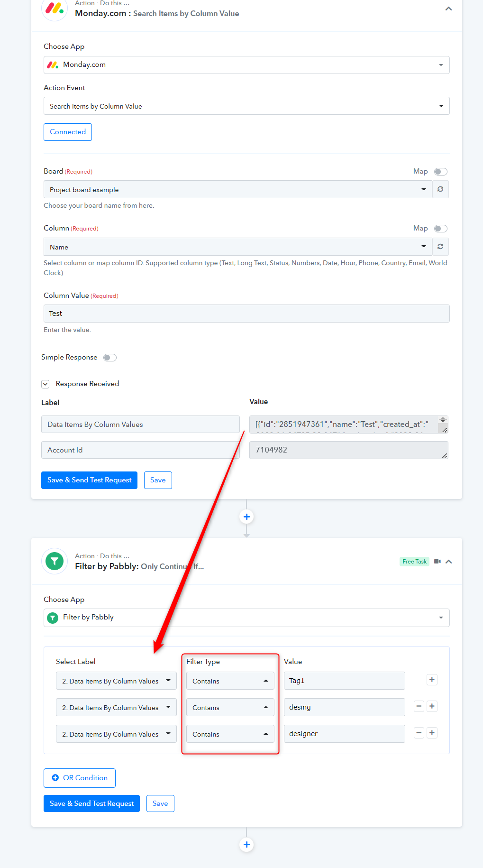Viewport: 483px width, 868px height.
Task: Click the Filter by Pabbly funnel logo in header
Action: pos(55,562)
